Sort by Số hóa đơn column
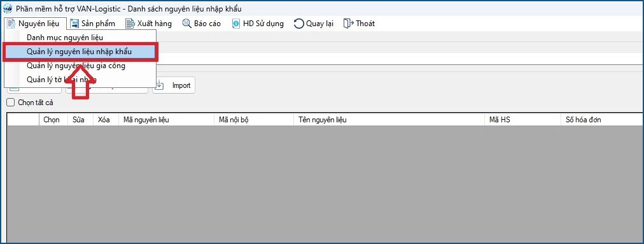Screen dimensions: 644x244 [602, 120]
